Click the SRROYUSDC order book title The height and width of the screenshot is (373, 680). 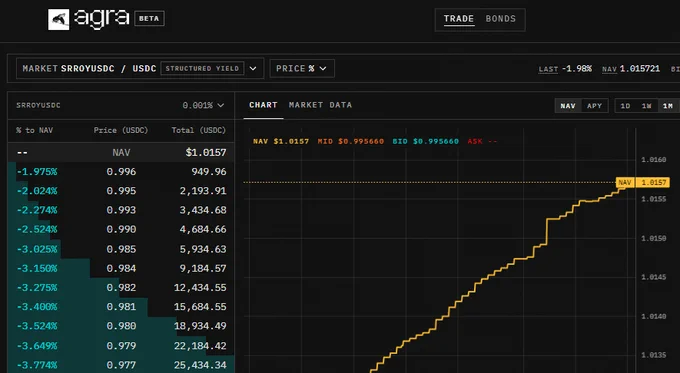click(x=38, y=105)
